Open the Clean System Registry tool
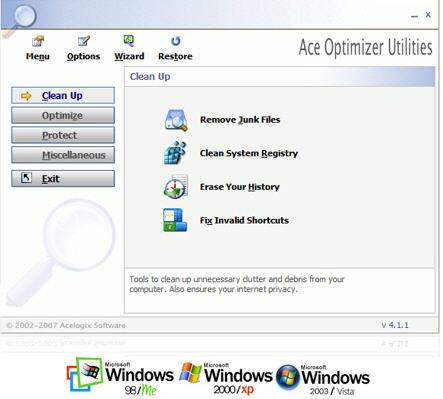Screen dimensions: 443x399 (249, 153)
